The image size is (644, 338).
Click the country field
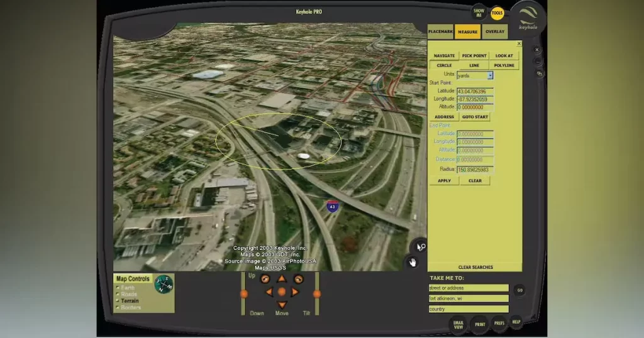(x=469, y=309)
